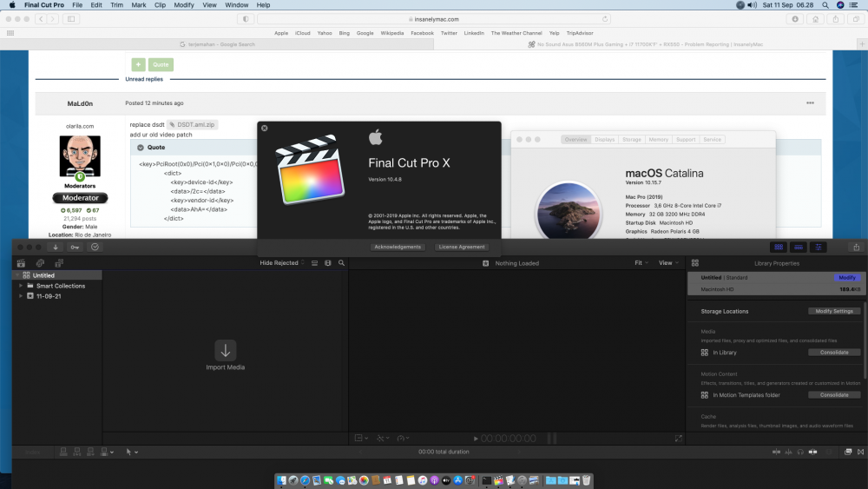Open the Trim menu
Screen dimensions: 868x489
(x=116, y=5)
